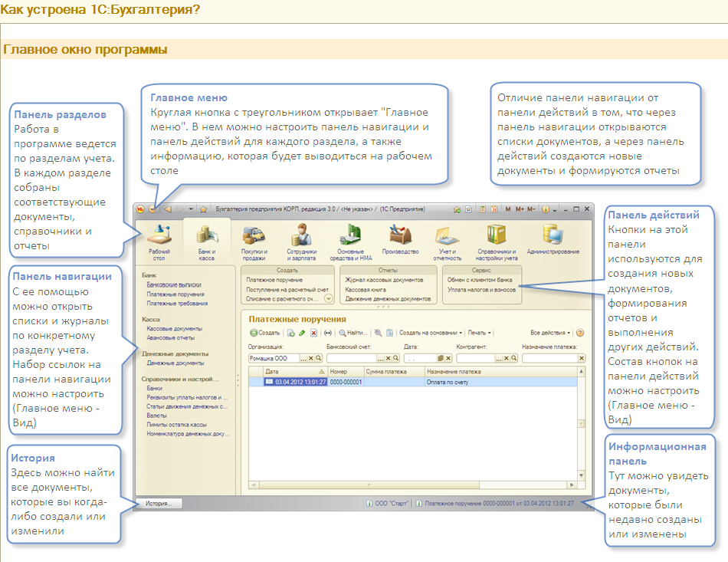
Task: Open selection for Банковский счет (… button)
Action: [381, 358]
